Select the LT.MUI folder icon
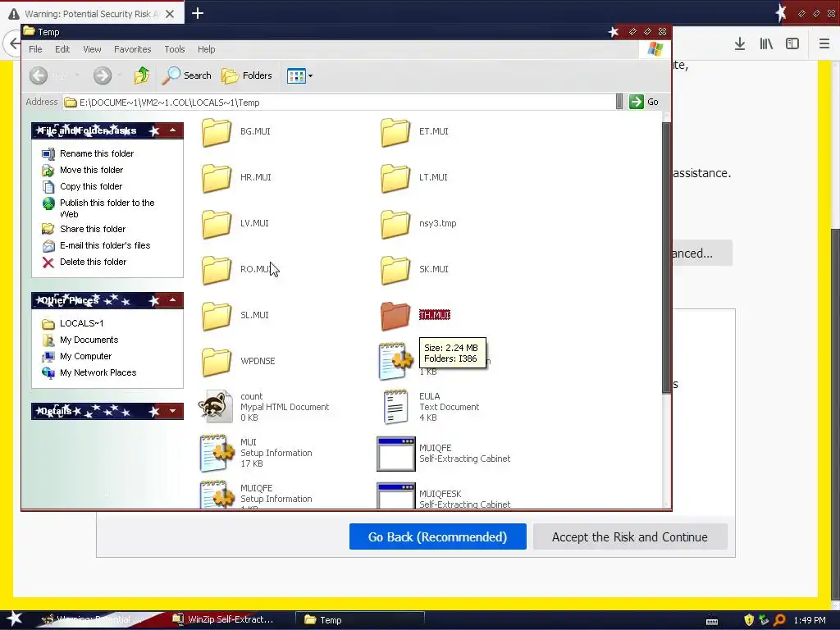Screen dimensions: 840x630 (x=395, y=178)
